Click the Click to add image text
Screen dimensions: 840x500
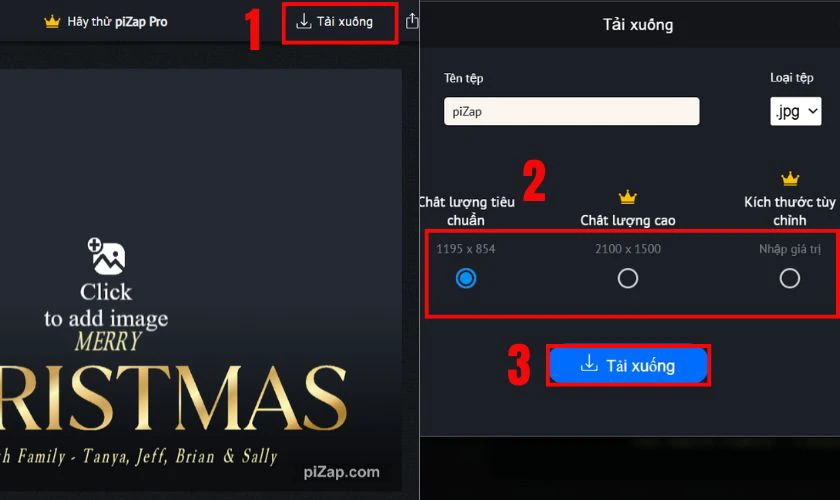106,305
